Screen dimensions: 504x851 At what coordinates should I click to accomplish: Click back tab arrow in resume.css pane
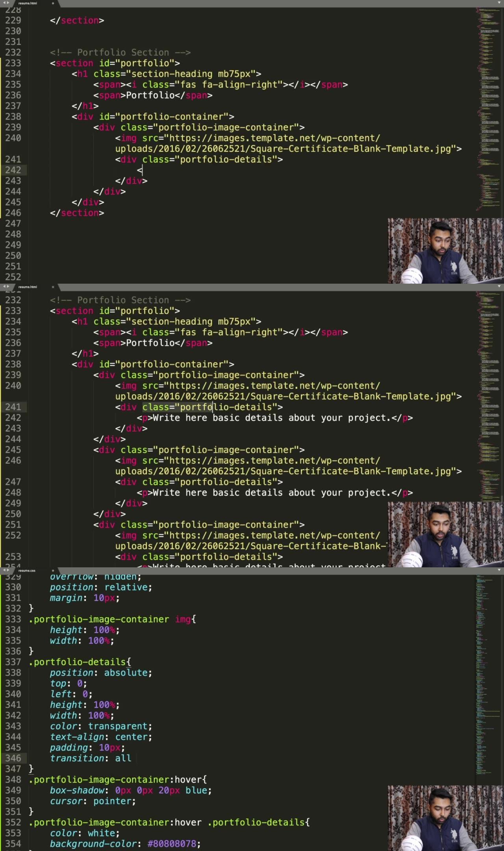4,570
